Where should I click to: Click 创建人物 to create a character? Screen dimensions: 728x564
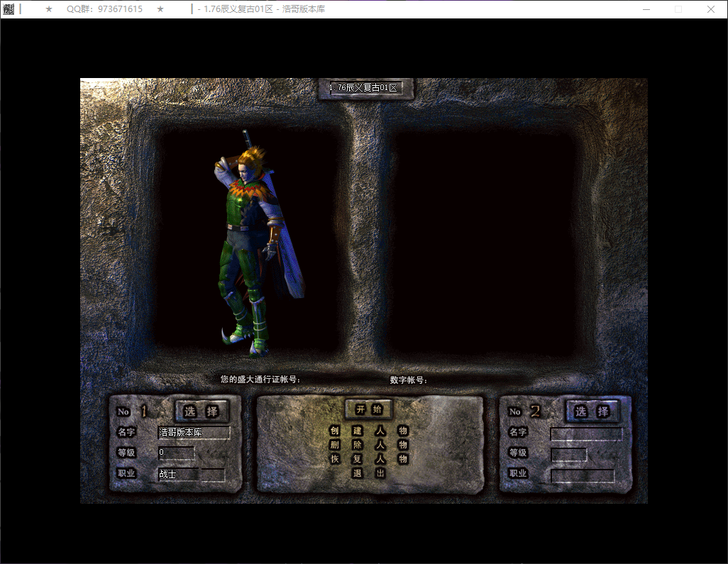(x=368, y=431)
